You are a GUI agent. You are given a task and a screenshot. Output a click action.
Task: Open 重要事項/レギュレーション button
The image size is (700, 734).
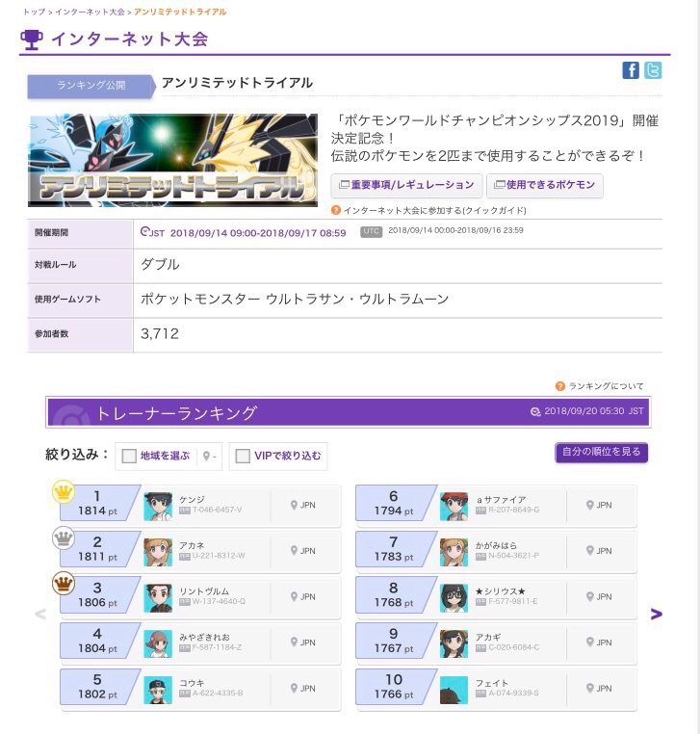[x=407, y=185]
